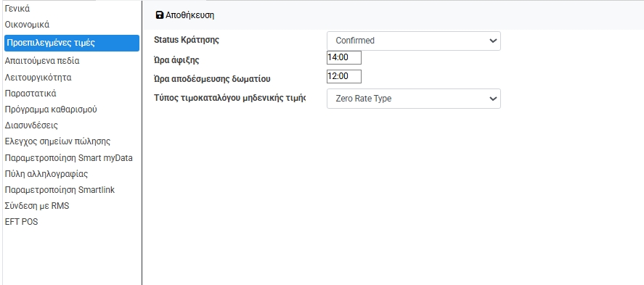This screenshot has width=644, height=285.
Task: Open the Παραστατικά section
Action: click(x=30, y=94)
